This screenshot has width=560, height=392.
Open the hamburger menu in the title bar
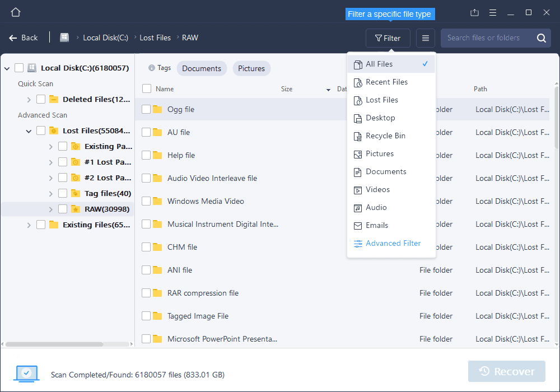click(492, 12)
